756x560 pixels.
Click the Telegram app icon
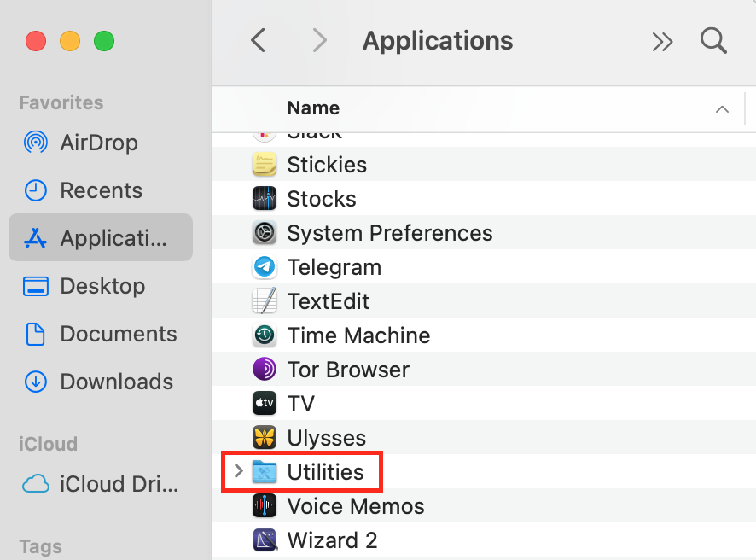[x=265, y=267]
